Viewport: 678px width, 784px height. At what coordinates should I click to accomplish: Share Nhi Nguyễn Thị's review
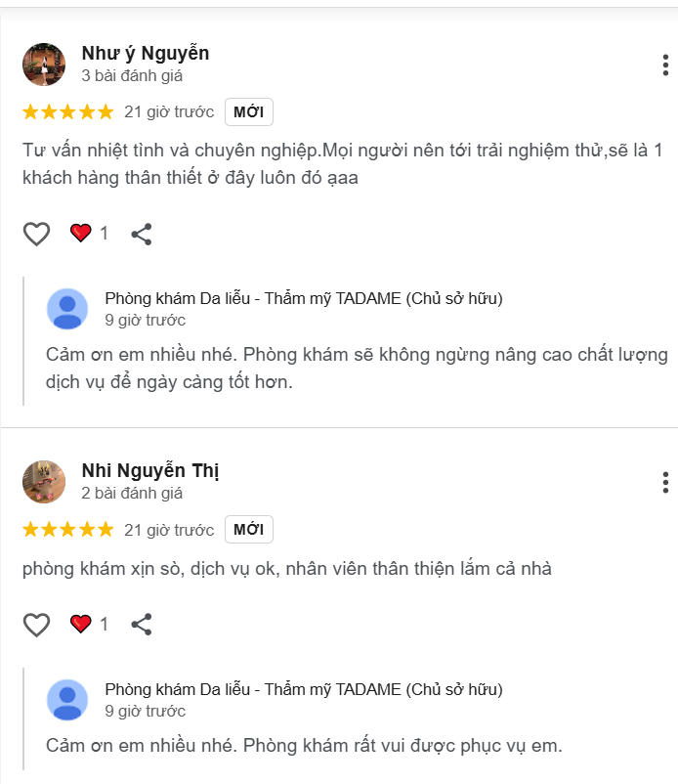coord(142,625)
